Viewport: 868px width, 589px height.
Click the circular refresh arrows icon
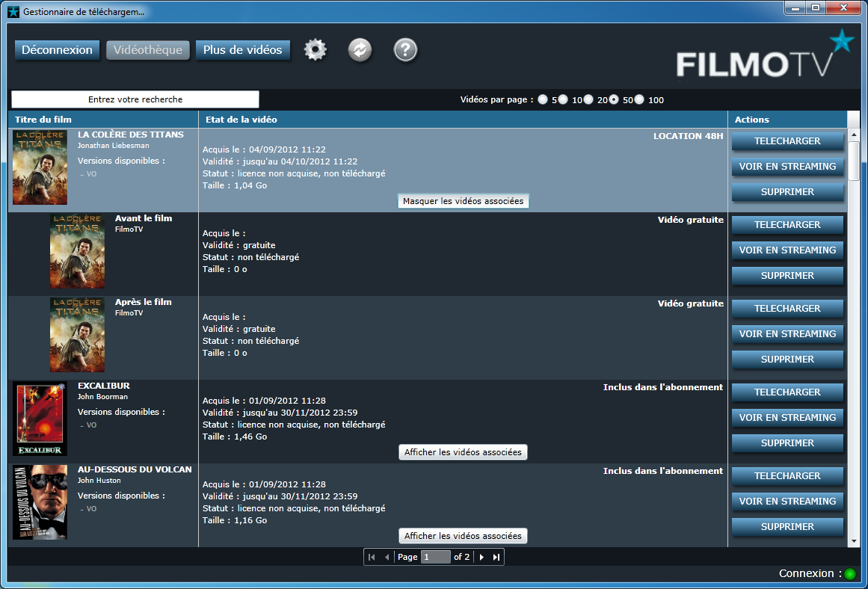pyautogui.click(x=360, y=50)
